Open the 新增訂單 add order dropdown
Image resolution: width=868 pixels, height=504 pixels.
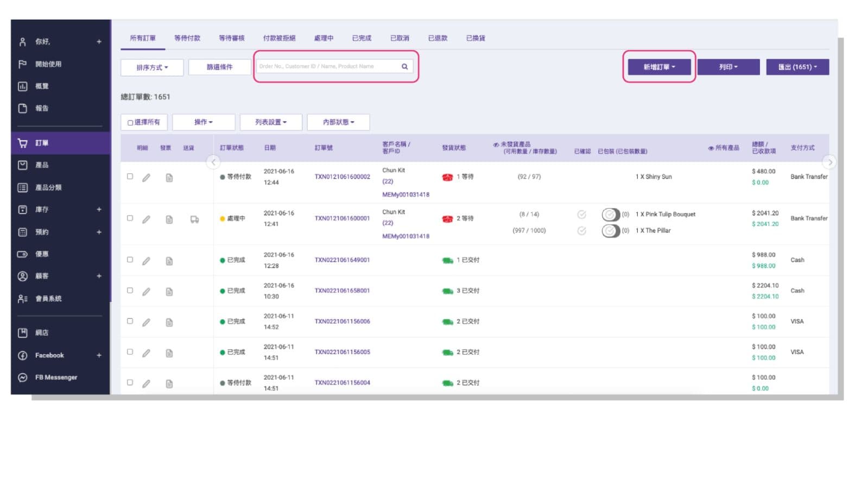tap(659, 67)
